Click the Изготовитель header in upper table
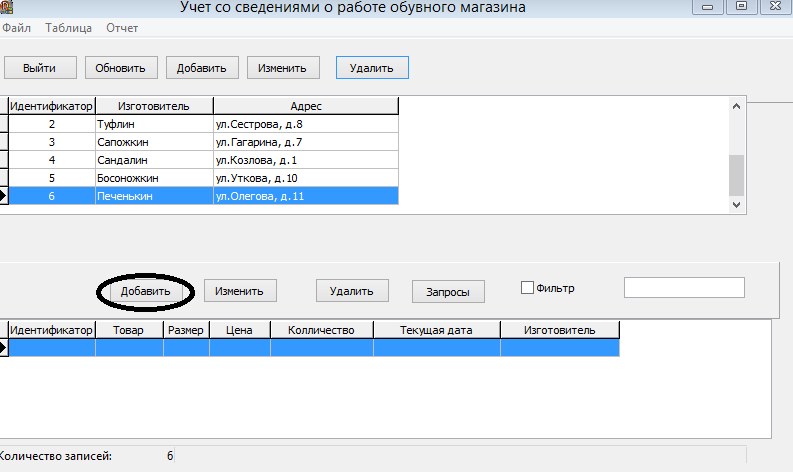The width and height of the screenshot is (793, 472). [x=154, y=106]
